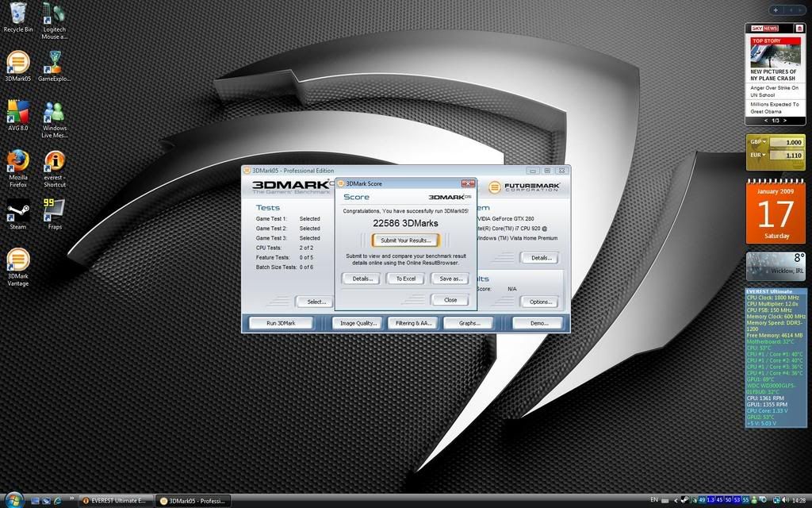812x508 pixels.
Task: Click the Futuremark Corporation logo
Action: point(524,187)
